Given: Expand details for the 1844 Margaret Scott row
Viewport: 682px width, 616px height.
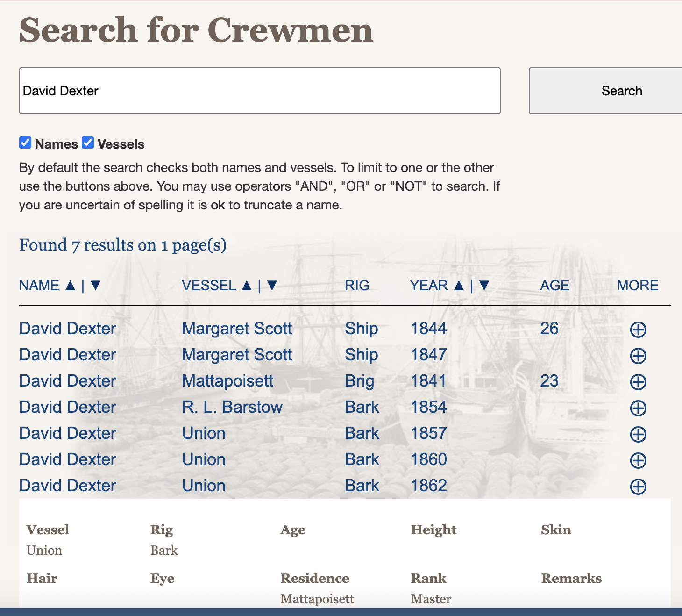Looking at the screenshot, I should pyautogui.click(x=638, y=329).
